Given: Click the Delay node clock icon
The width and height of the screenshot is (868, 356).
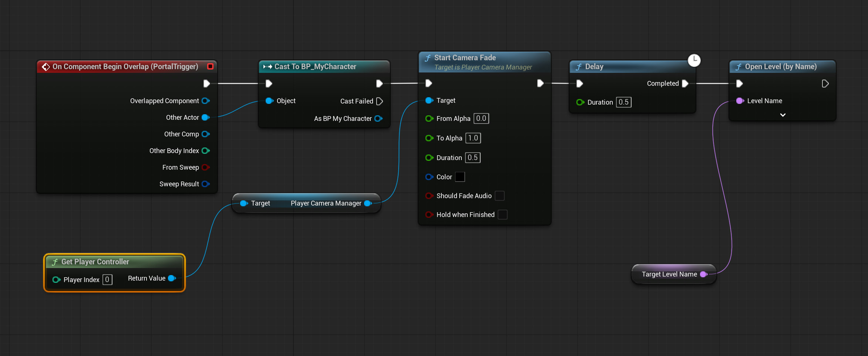Looking at the screenshot, I should [694, 60].
